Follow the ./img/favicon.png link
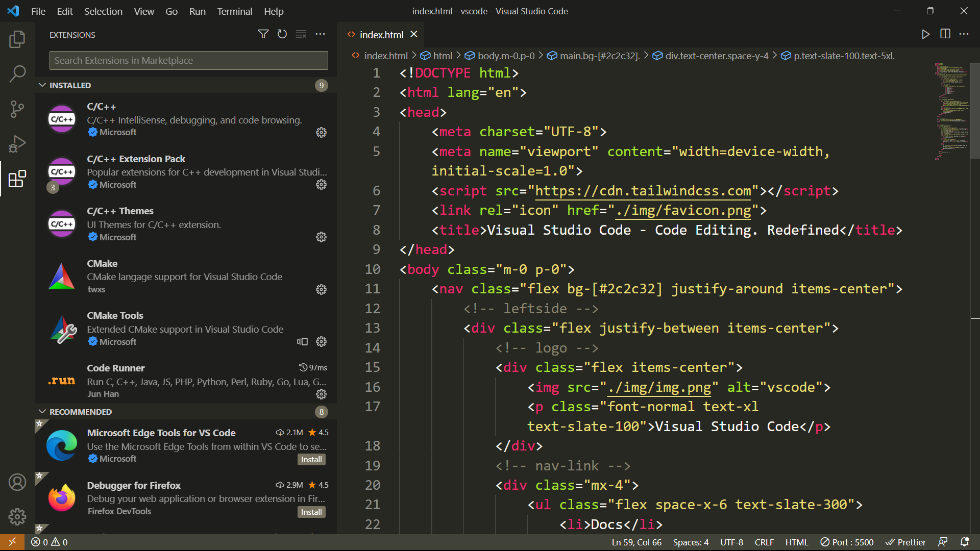 [x=683, y=210]
